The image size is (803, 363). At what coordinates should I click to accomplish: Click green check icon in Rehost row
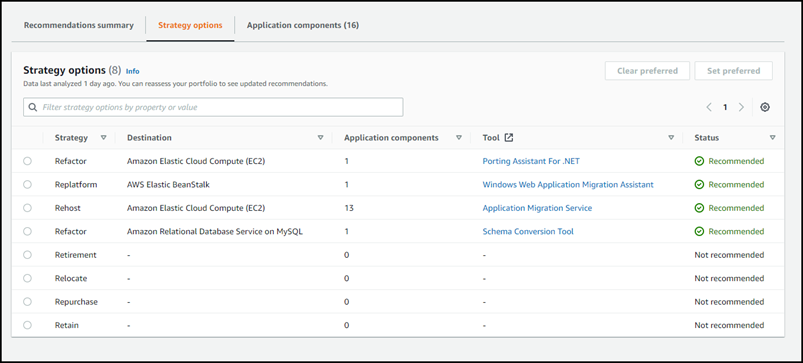(x=699, y=208)
